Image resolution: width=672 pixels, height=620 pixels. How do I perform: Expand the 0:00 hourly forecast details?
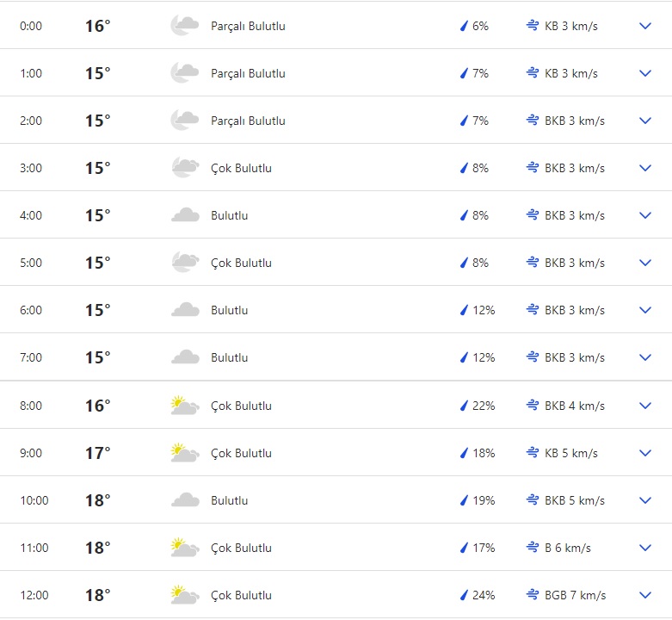pos(645,26)
